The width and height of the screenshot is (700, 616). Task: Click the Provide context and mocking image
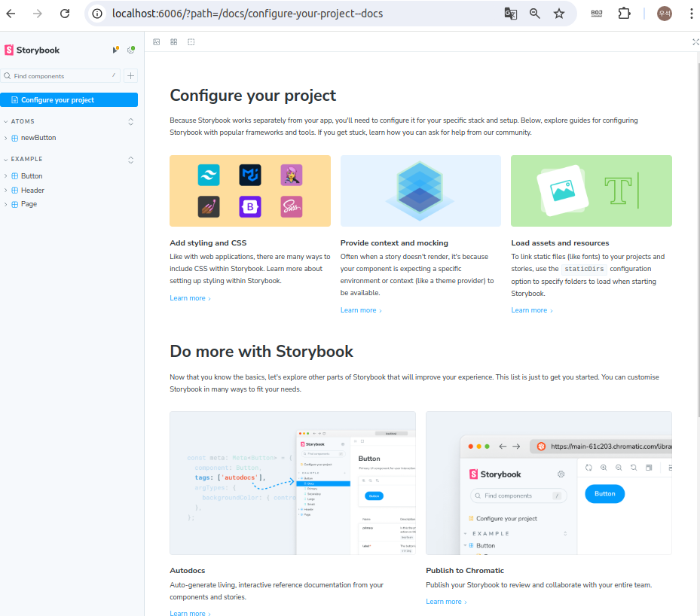(420, 191)
